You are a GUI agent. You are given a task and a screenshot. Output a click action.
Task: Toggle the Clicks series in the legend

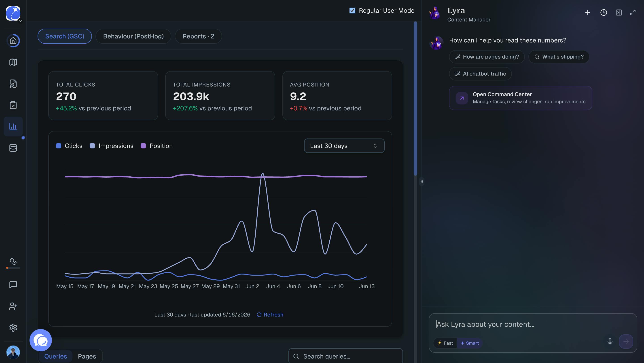tap(69, 146)
